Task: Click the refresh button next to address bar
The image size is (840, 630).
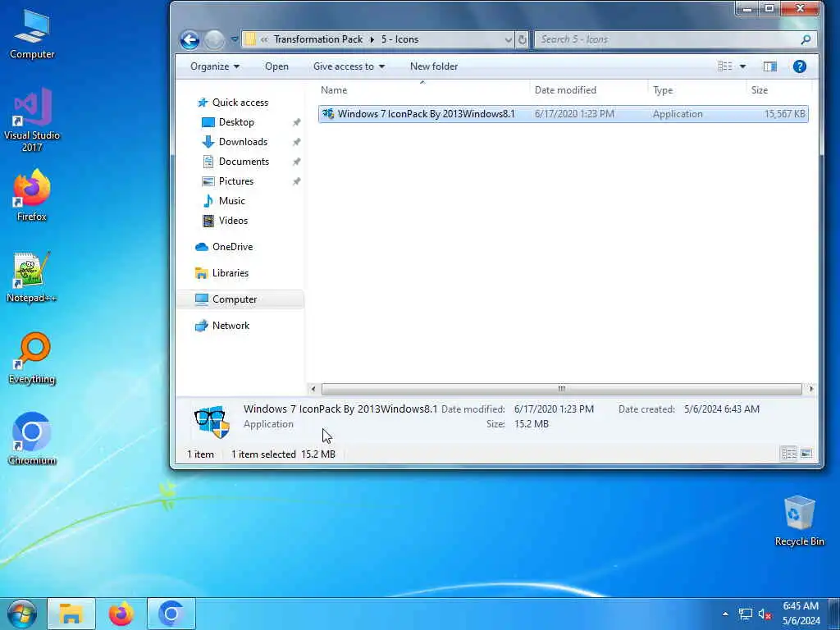Action: 522,39
